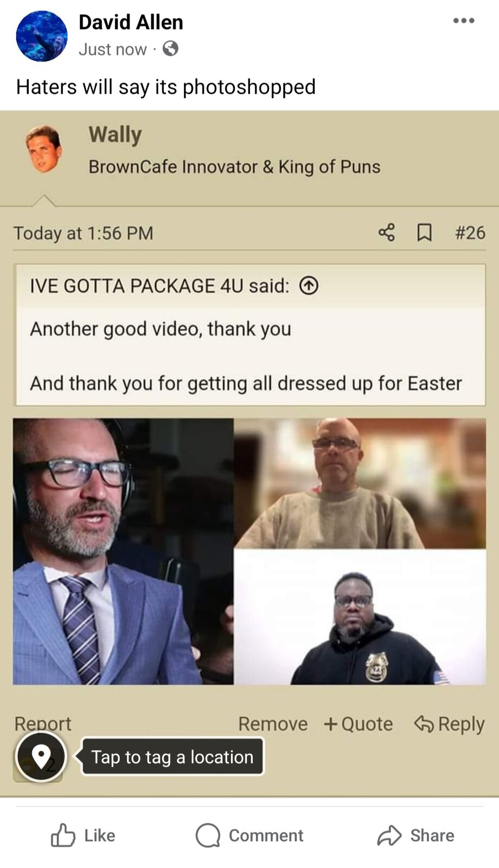Open the Comment box on the post

[250, 835]
